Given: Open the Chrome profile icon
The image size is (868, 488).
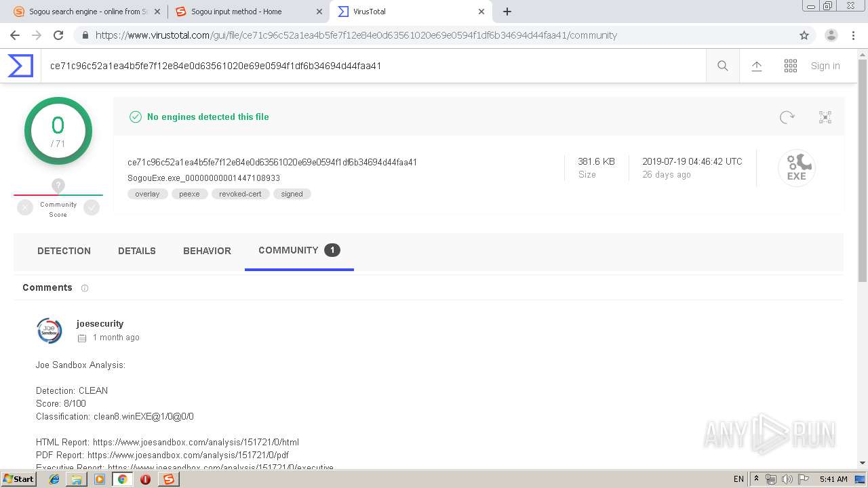Looking at the screenshot, I should (831, 35).
